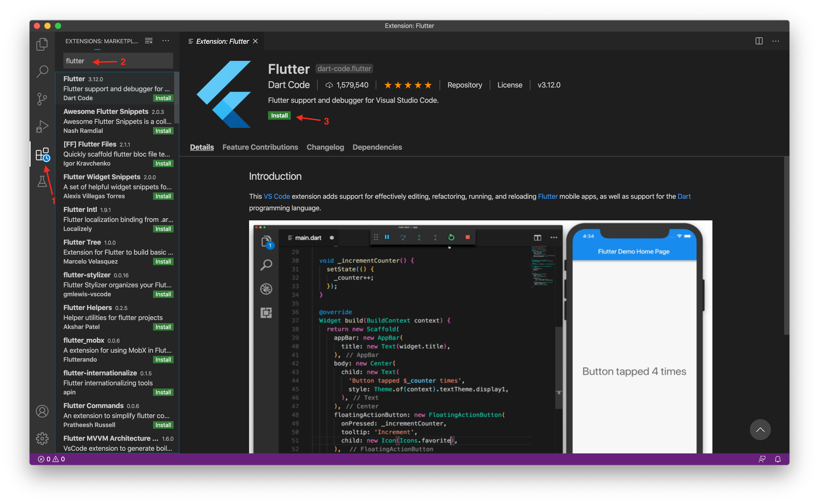
Task: Open the feedback icon in status bar
Action: (762, 459)
